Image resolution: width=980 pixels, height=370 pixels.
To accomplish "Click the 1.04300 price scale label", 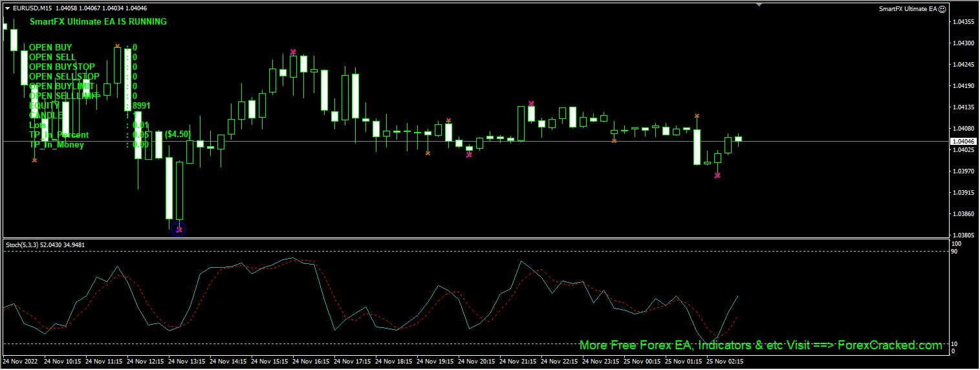I will [963, 43].
